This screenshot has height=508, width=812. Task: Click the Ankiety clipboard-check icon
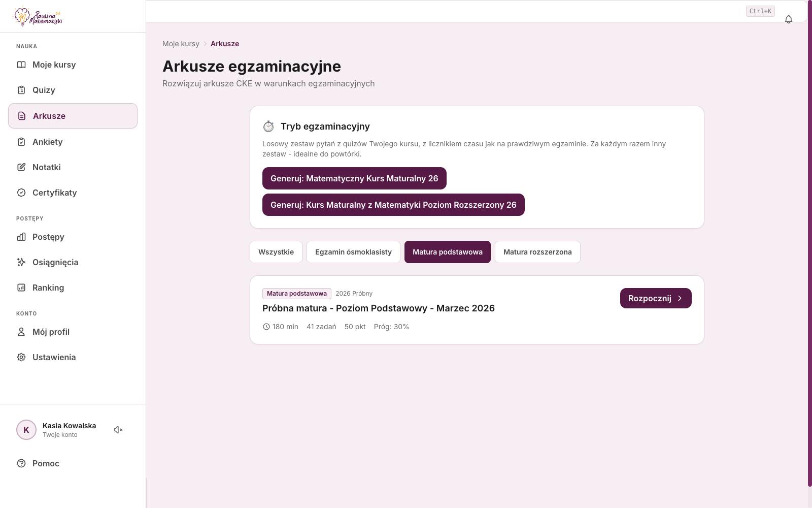[x=21, y=142]
